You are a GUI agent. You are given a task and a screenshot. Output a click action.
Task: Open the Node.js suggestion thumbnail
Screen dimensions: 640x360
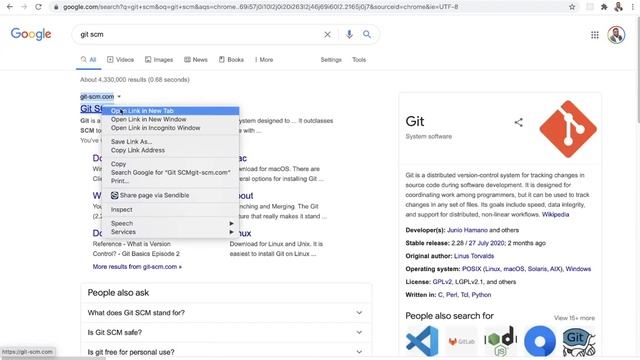point(500,341)
